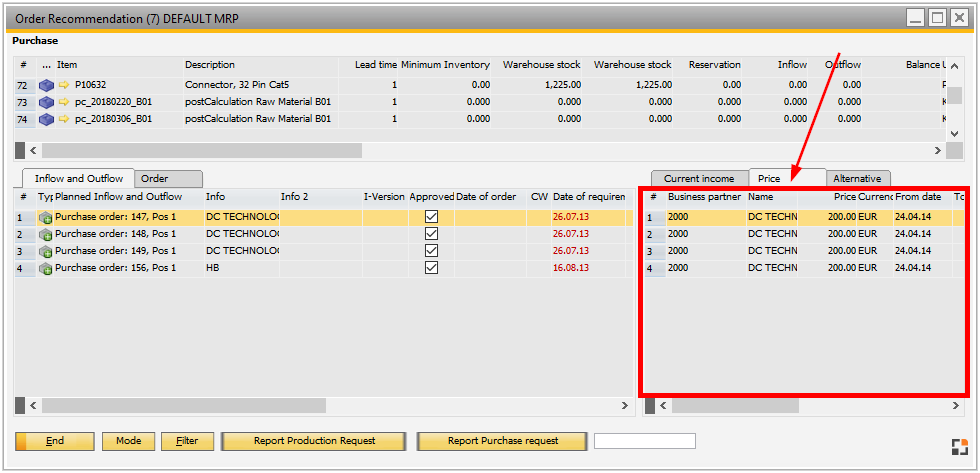Switch to the Current income tab

pos(698,178)
